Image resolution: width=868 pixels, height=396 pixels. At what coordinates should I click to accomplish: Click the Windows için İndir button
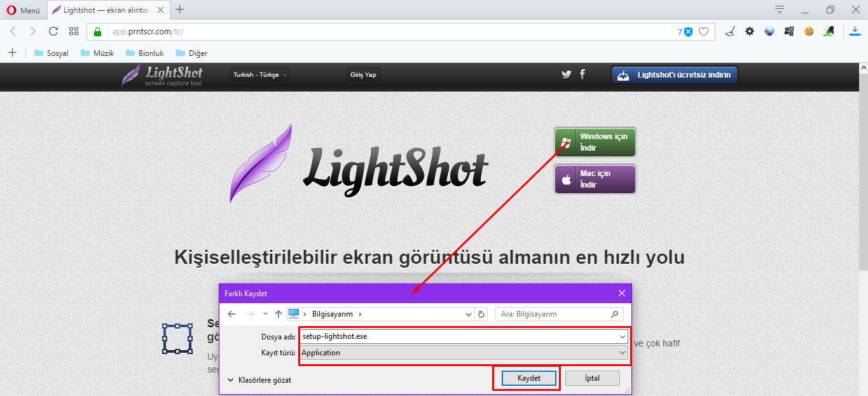(595, 142)
